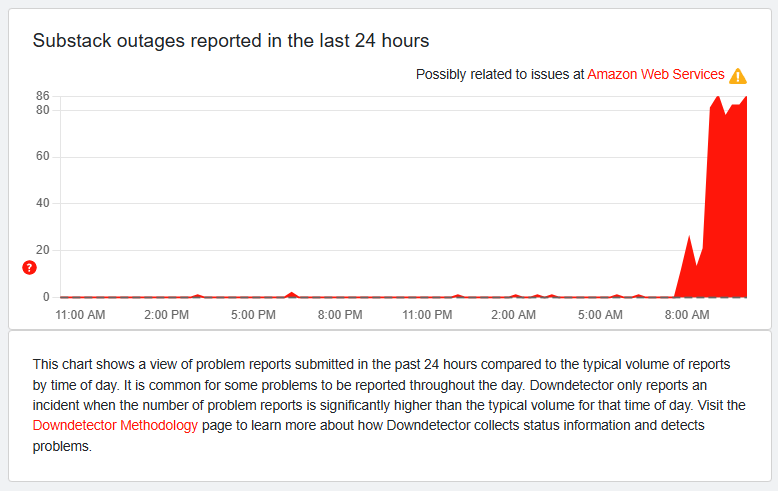Click the 40 value on y-axis
This screenshot has height=491, width=778.
[x=43, y=203]
